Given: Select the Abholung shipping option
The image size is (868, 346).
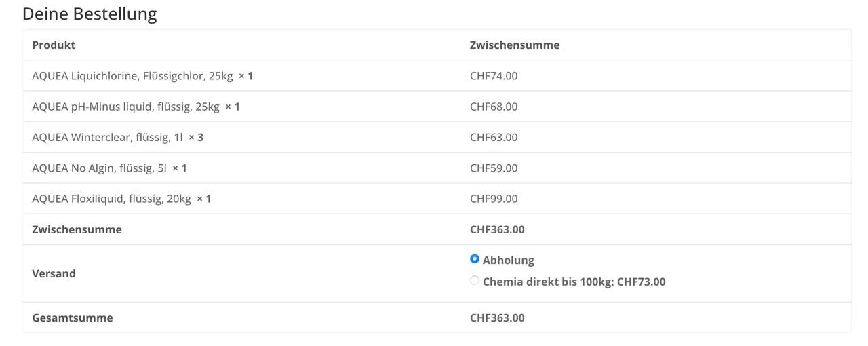Looking at the screenshot, I should 475,259.
